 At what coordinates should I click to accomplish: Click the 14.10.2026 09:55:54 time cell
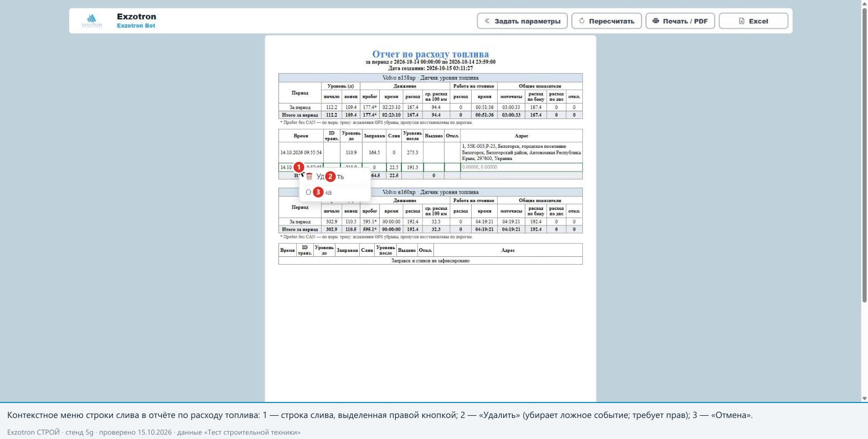(301, 152)
